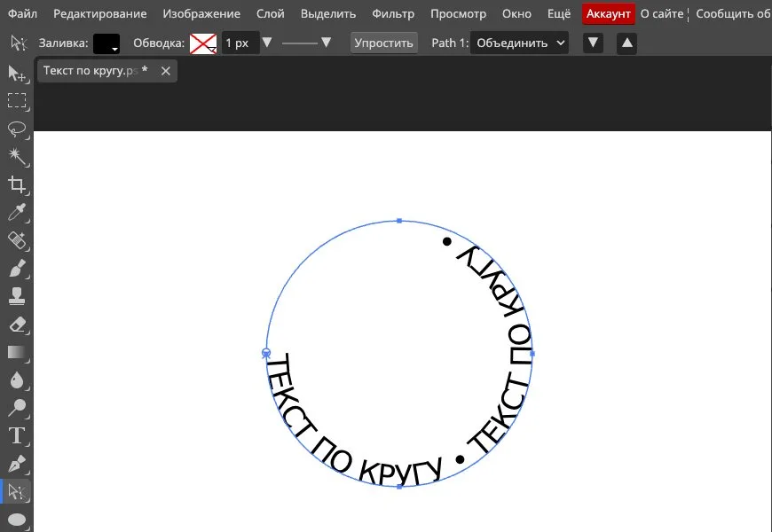Move path down with the down arrow button
Image resolution: width=772 pixels, height=532 pixels.
(594, 43)
